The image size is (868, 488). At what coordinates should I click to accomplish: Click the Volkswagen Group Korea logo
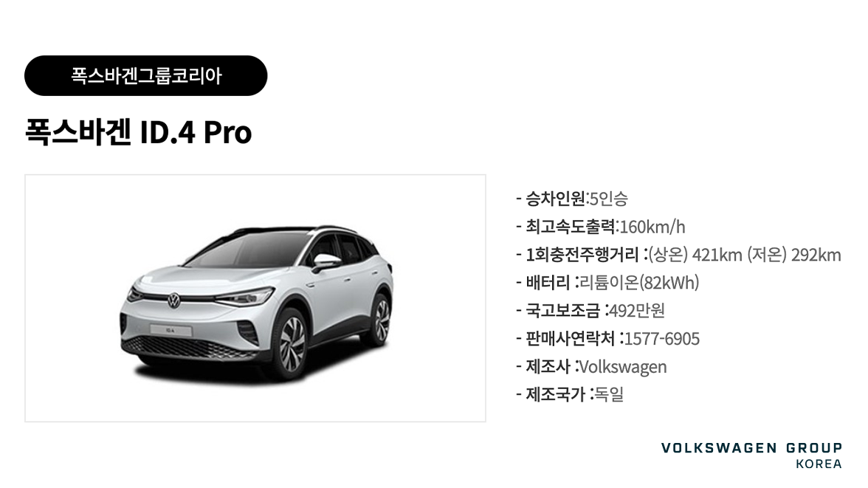click(751, 455)
